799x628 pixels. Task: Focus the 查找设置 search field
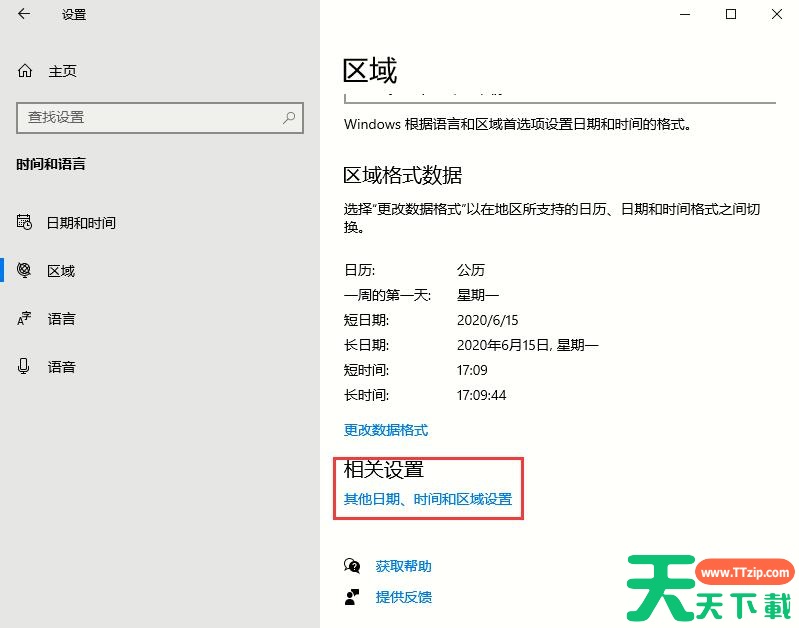pyautogui.click(x=150, y=117)
